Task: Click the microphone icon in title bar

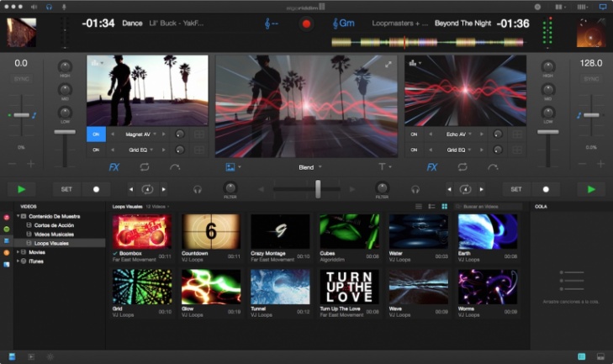Action: [64, 7]
